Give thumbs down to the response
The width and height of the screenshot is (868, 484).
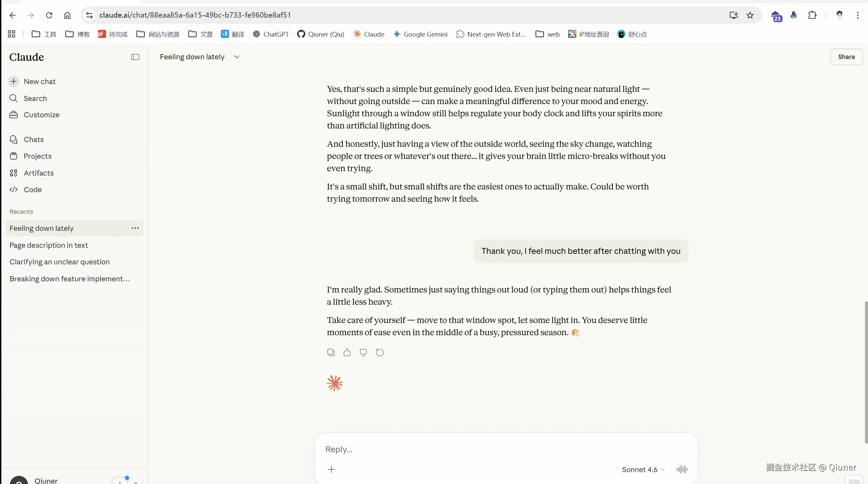tap(363, 352)
